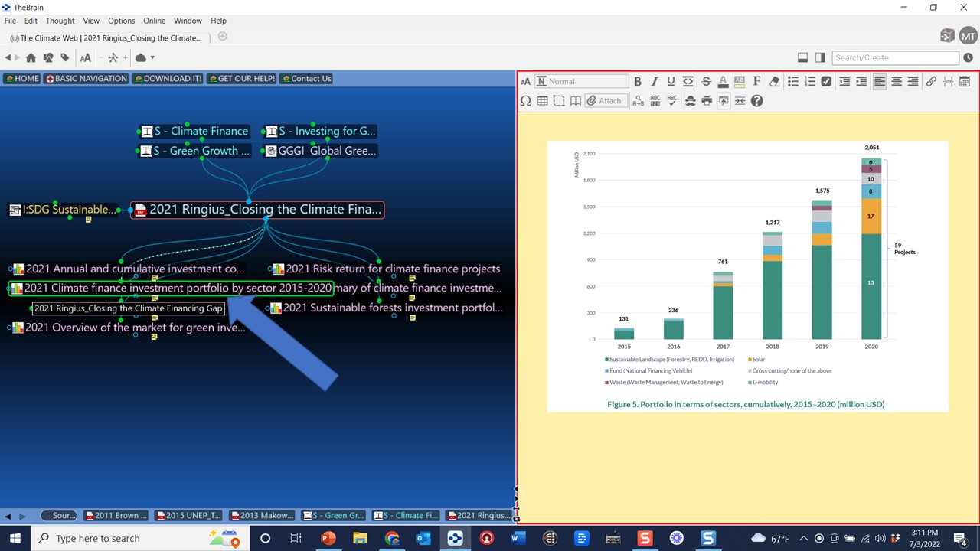Toggle the bottom panel layout button
980x551 pixels.
click(802, 57)
